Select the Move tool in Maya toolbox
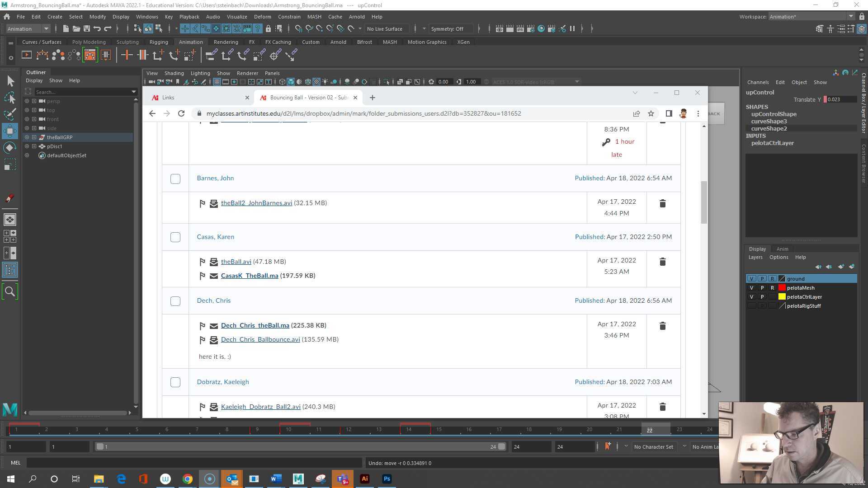Image resolution: width=868 pixels, height=488 pixels. click(9, 131)
